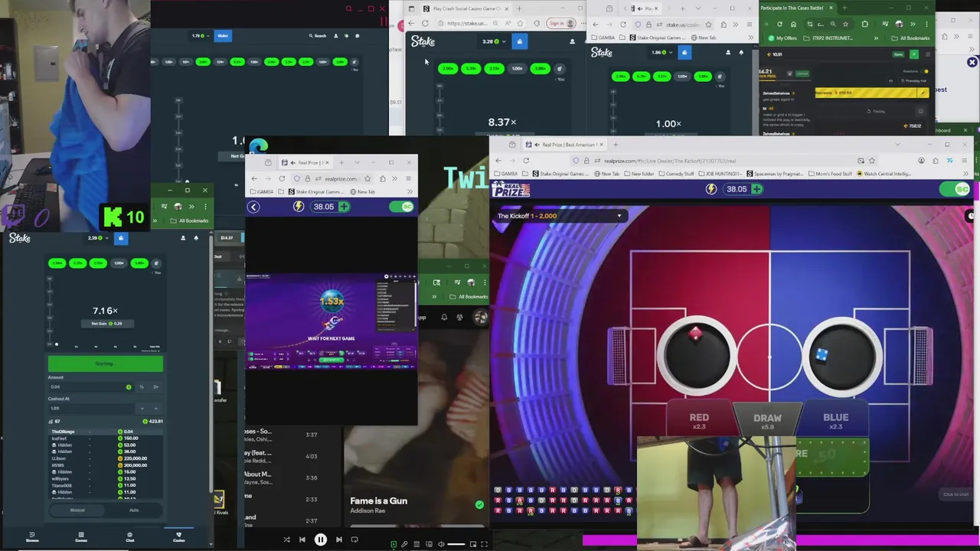Pause the music playback

click(x=321, y=540)
